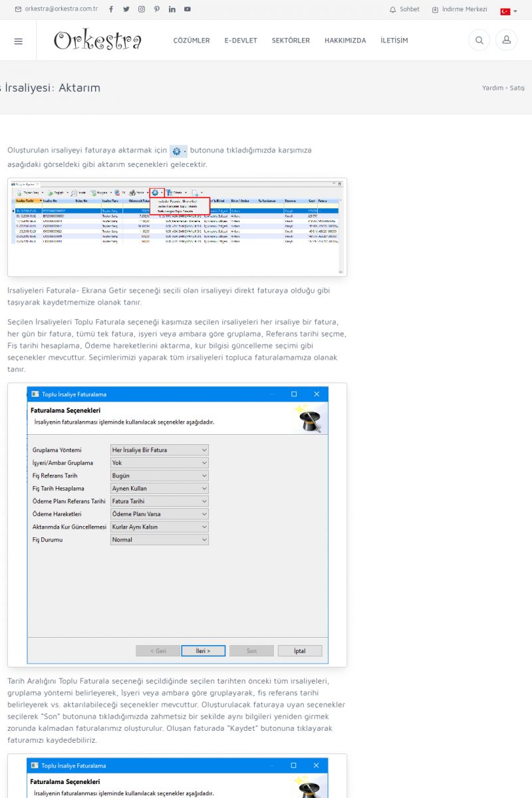
Task: Open İndirme Merkezi link
Action: (x=460, y=9)
